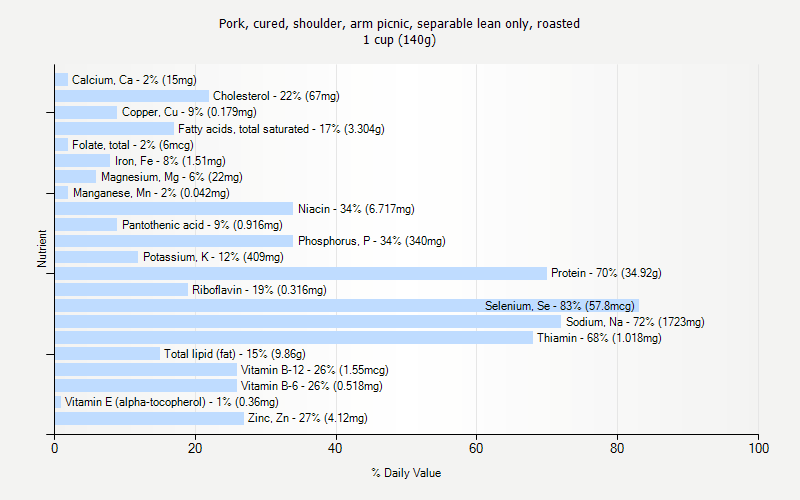Click the saturated fatty acids 17% bar

[x=114, y=128]
